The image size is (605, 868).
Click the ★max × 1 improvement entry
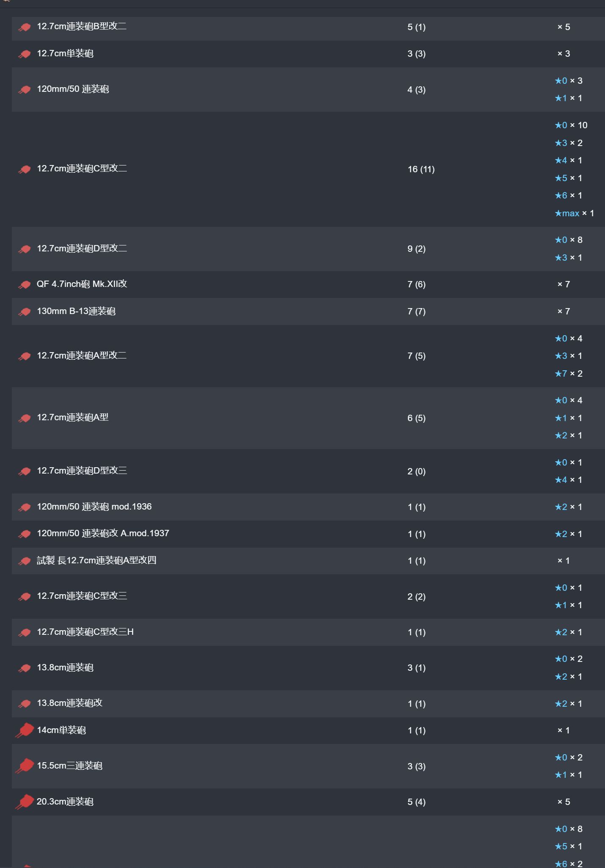tap(575, 213)
